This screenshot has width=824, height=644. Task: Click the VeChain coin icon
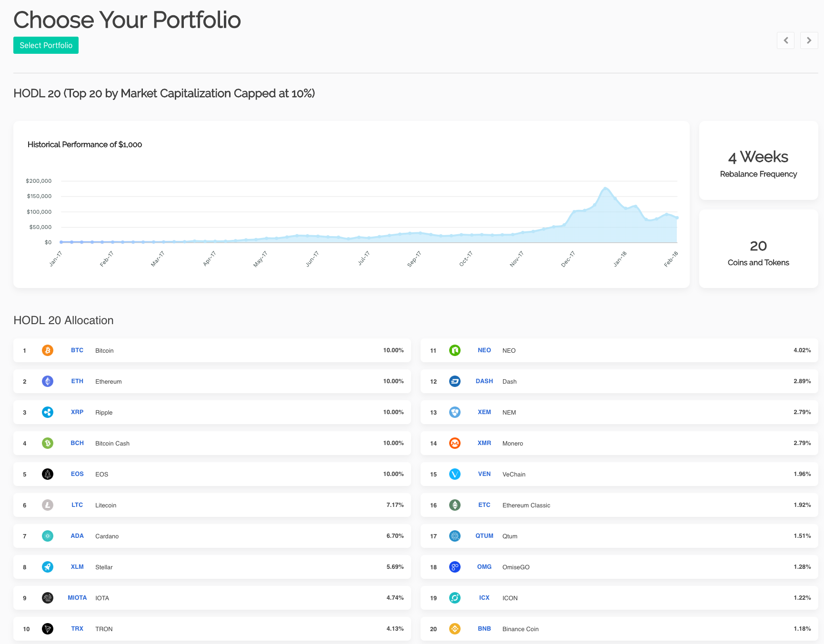[x=455, y=474]
